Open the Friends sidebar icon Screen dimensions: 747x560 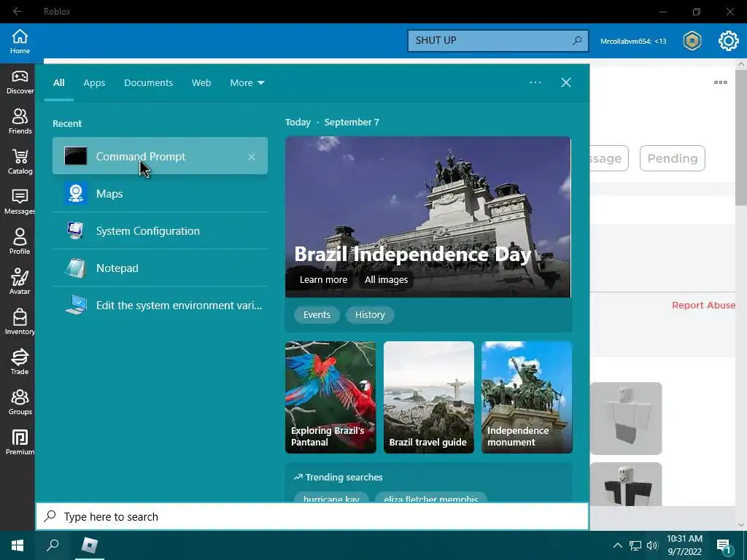click(x=20, y=122)
